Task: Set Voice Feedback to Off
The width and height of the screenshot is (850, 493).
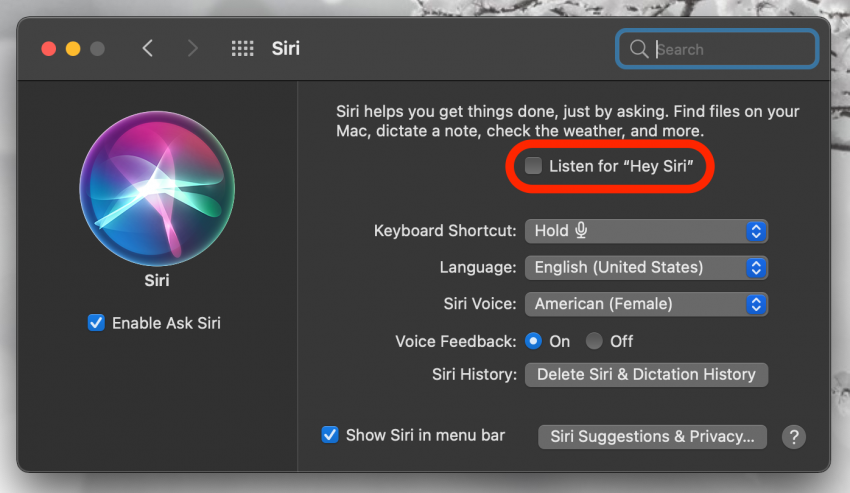Action: coord(594,341)
